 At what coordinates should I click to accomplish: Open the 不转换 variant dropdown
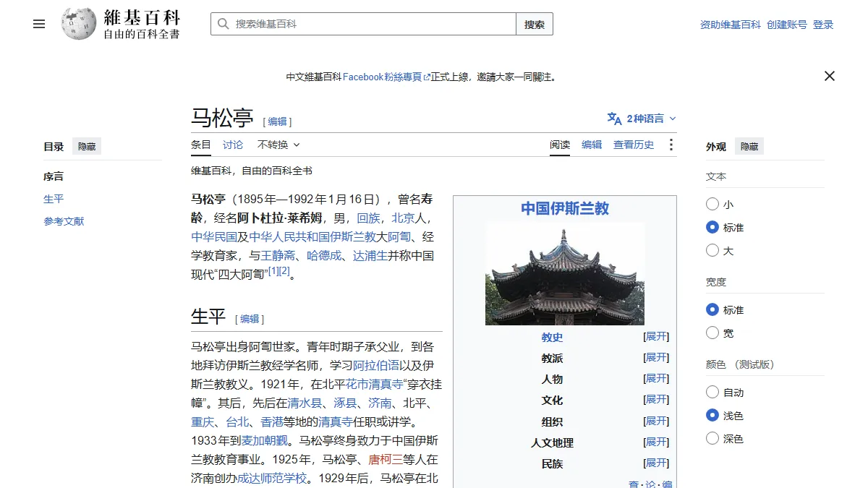pos(278,145)
